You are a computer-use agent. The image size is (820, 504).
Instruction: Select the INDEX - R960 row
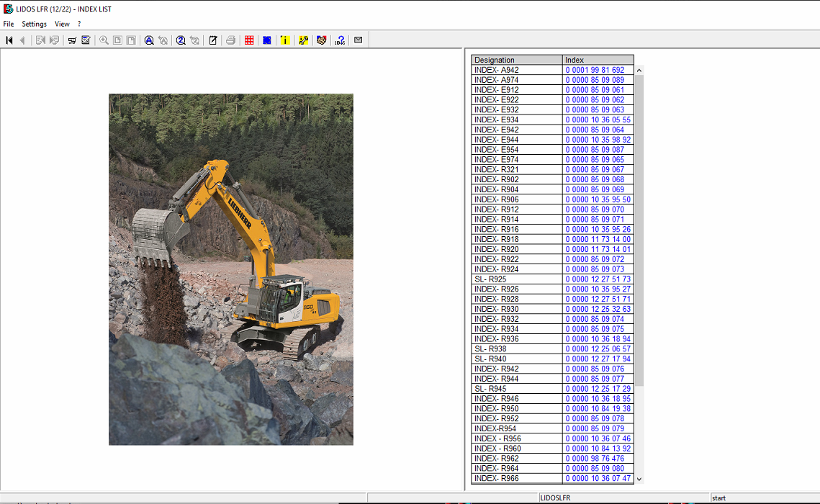[x=552, y=449]
